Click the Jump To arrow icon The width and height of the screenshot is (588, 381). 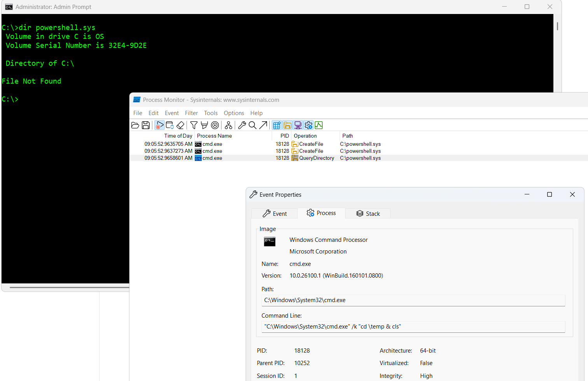(263, 125)
